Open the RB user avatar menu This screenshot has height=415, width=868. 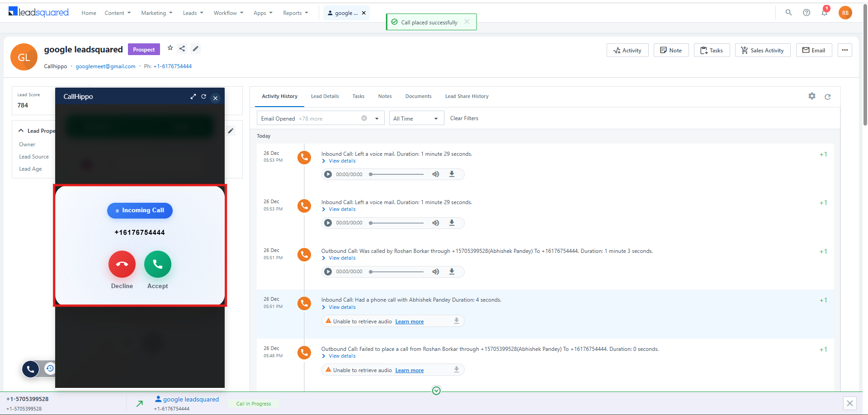[x=845, y=13]
